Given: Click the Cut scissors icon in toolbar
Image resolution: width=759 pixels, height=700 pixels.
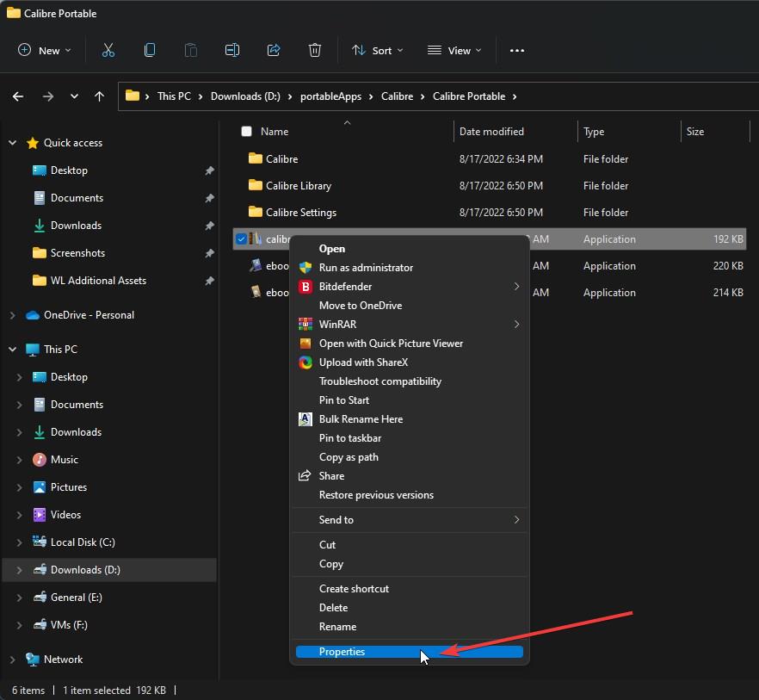Looking at the screenshot, I should 108,51.
